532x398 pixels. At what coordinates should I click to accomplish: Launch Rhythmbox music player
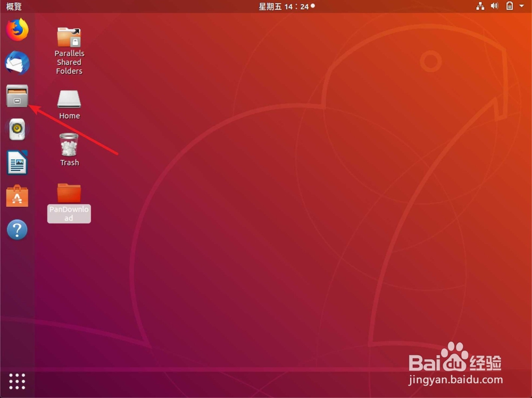[17, 129]
